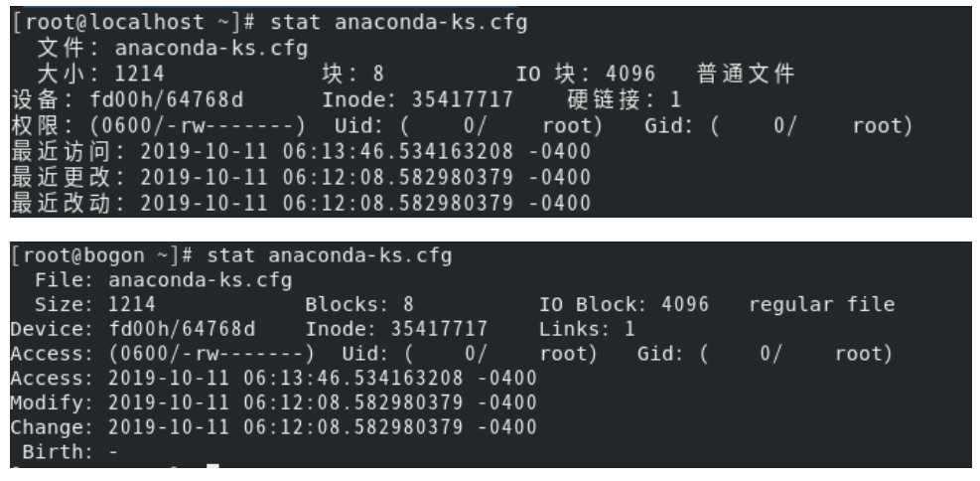This screenshot has width=980, height=481.
Task: Click the 最近访问 access timestamp line
Action: tap(300, 152)
